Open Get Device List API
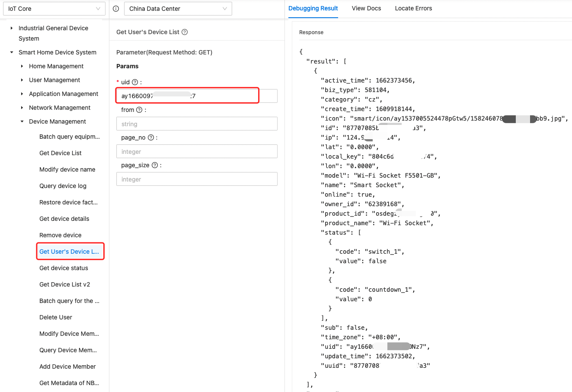Screen dimensions: 572x392 tap(61, 153)
